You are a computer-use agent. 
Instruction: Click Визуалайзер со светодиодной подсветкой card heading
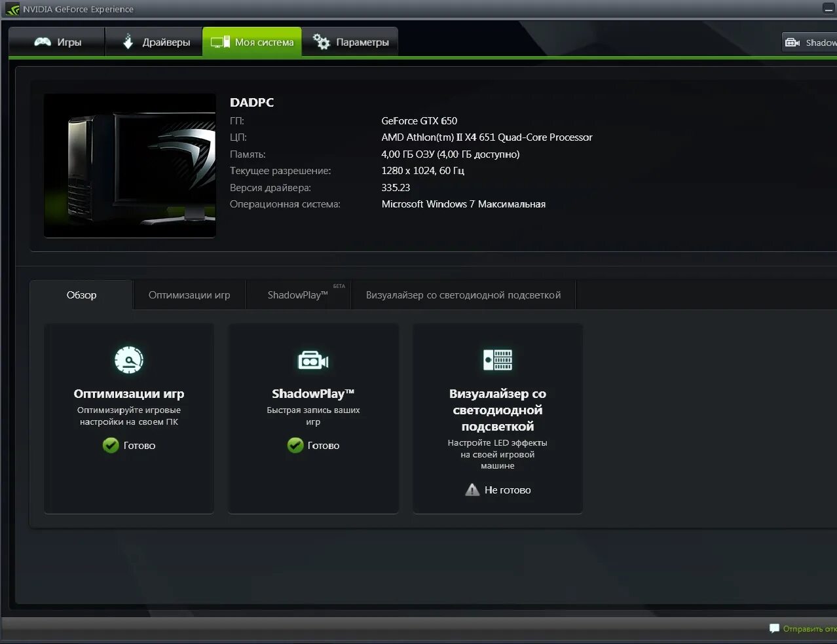pyautogui.click(x=498, y=410)
